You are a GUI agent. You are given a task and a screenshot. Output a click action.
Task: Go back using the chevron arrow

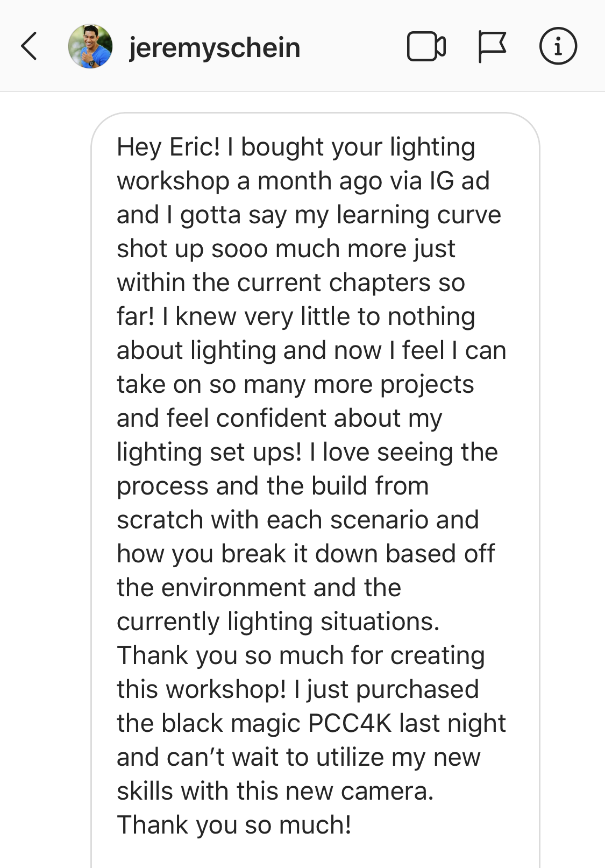click(30, 46)
